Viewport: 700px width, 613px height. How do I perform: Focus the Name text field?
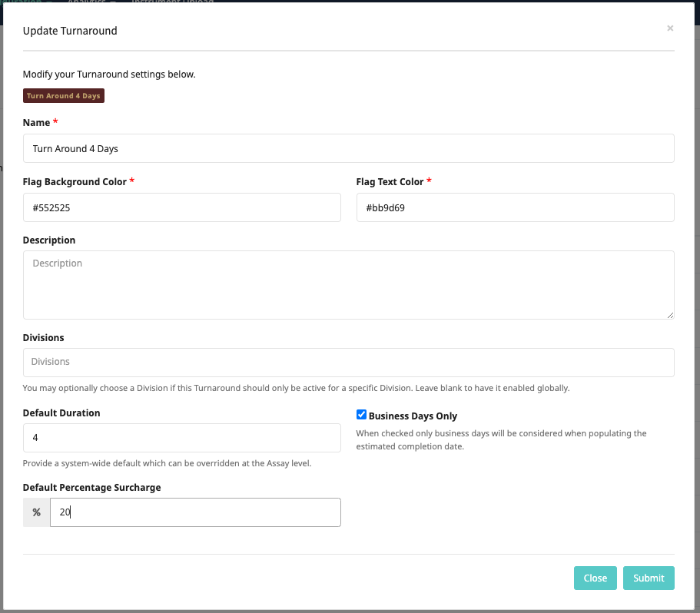348,148
